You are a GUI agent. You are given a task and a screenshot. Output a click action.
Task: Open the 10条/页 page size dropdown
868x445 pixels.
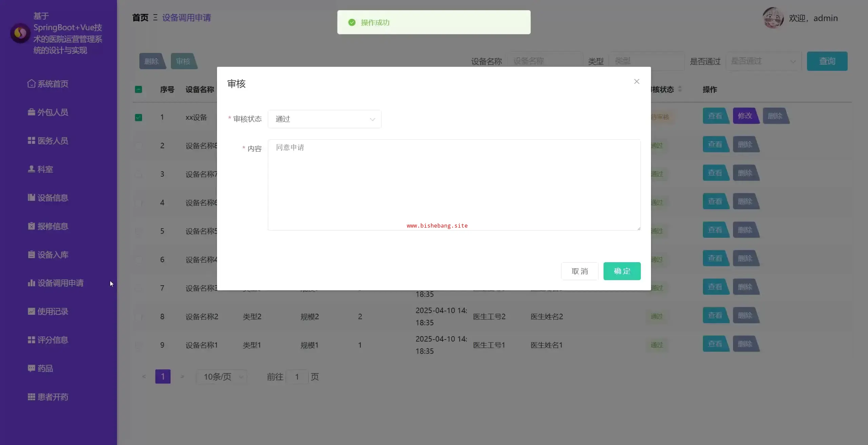click(222, 376)
